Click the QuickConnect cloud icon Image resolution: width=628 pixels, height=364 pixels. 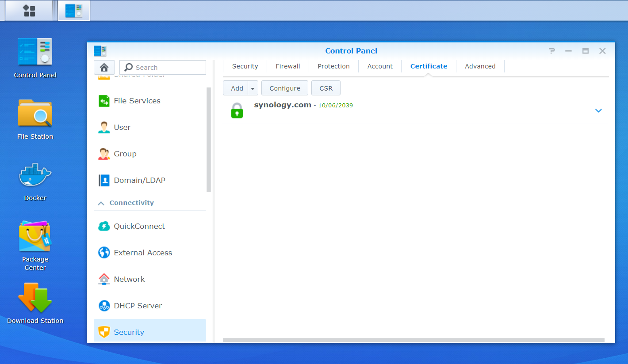(104, 226)
